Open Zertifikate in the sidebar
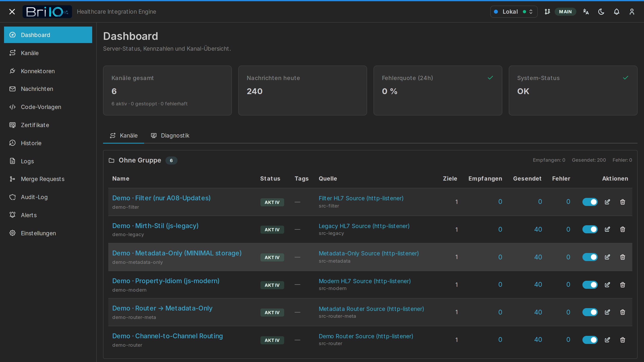Screen dimensions: 644x362 click(48, 125)
